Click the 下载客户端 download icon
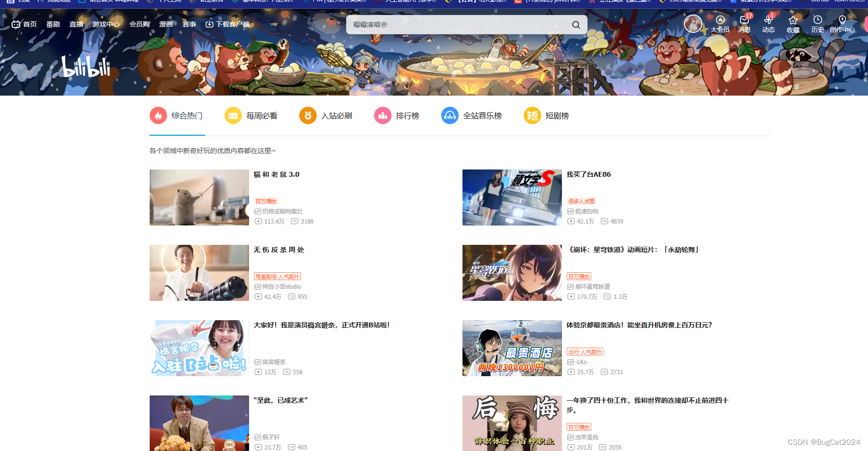 210,23
